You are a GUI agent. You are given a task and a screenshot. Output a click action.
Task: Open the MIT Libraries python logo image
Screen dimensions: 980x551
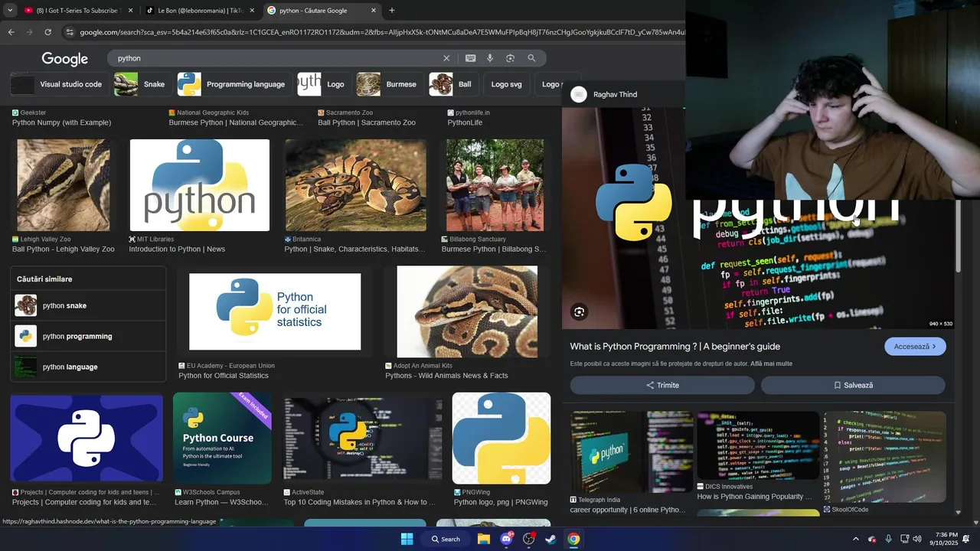click(200, 185)
